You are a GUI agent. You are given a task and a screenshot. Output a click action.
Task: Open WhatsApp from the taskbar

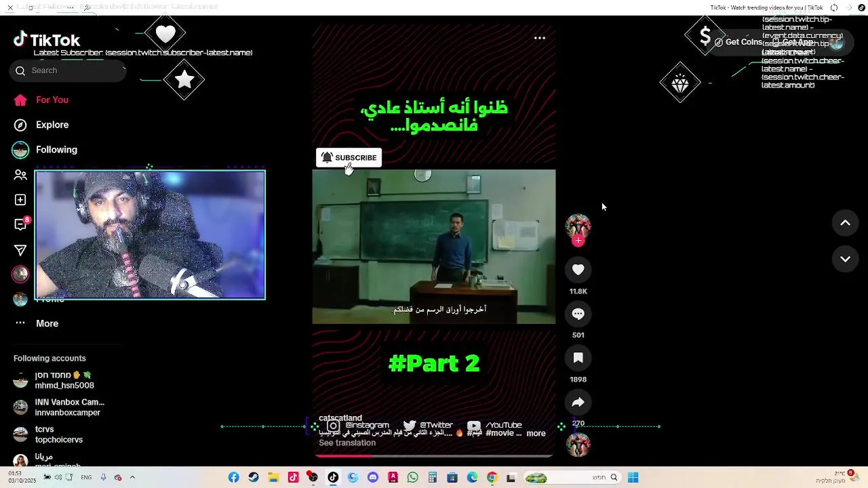[x=413, y=478]
